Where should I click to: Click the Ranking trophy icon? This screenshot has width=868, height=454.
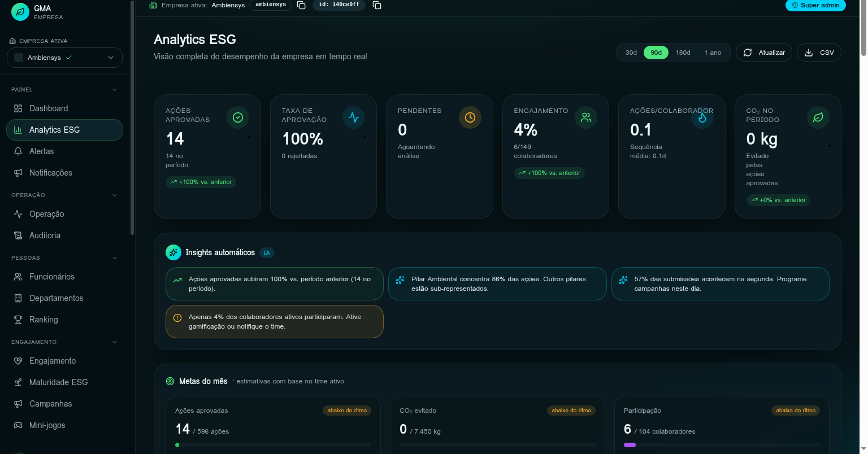tap(18, 320)
